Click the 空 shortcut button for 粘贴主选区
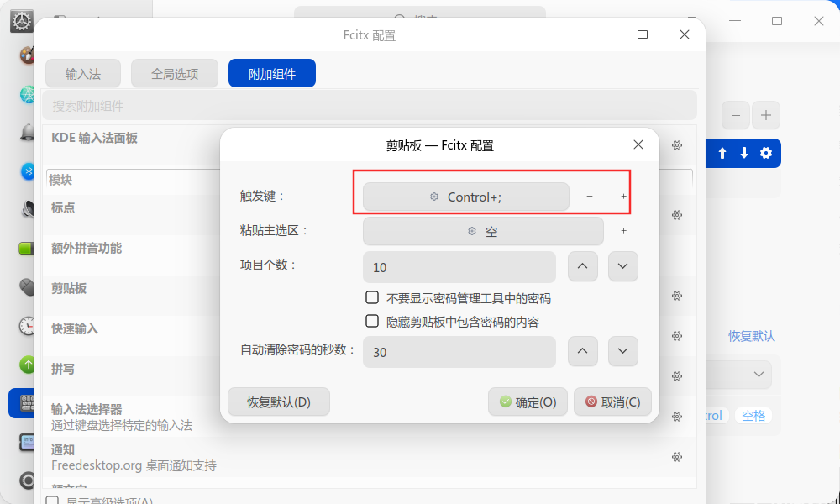This screenshot has height=504, width=840. pos(483,231)
